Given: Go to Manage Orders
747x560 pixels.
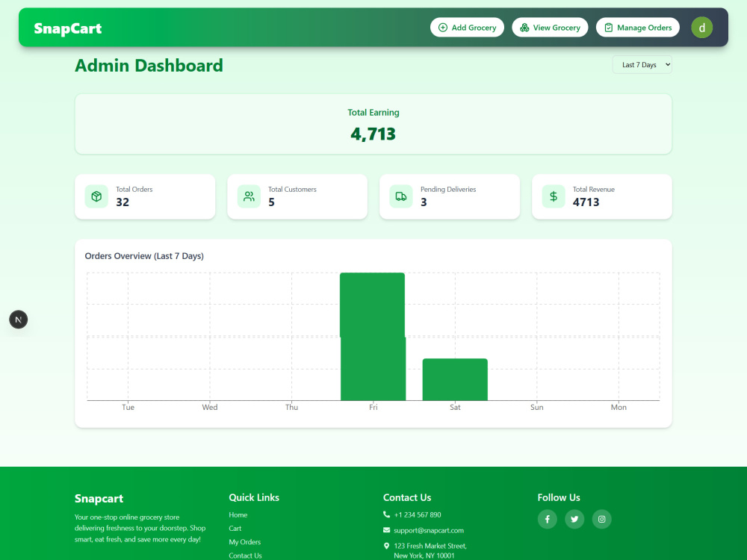Looking at the screenshot, I should (x=638, y=28).
